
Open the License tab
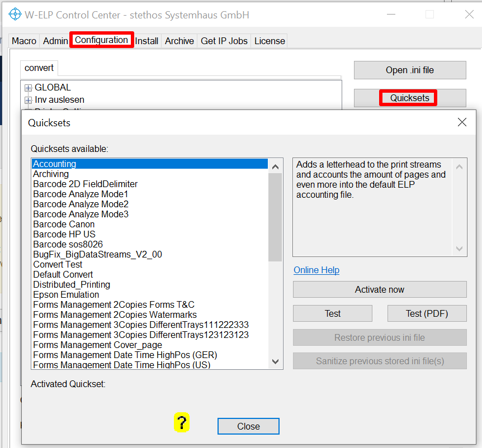(270, 41)
